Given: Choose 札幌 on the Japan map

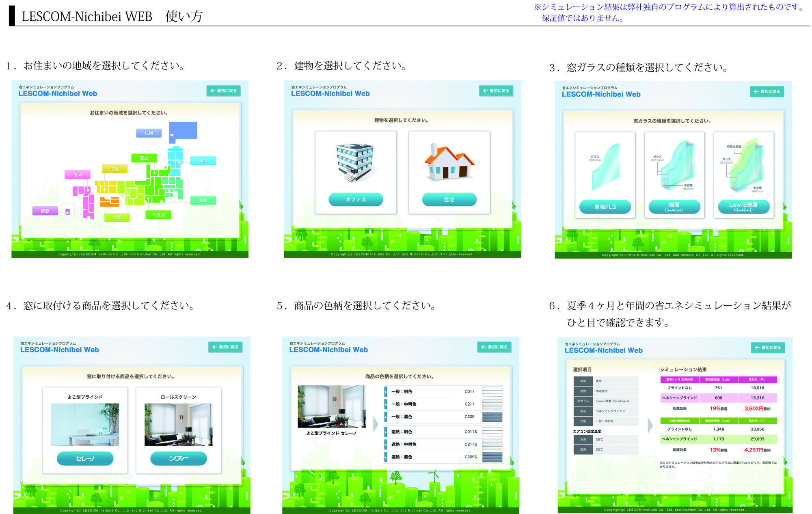Looking at the screenshot, I should pos(149,133).
